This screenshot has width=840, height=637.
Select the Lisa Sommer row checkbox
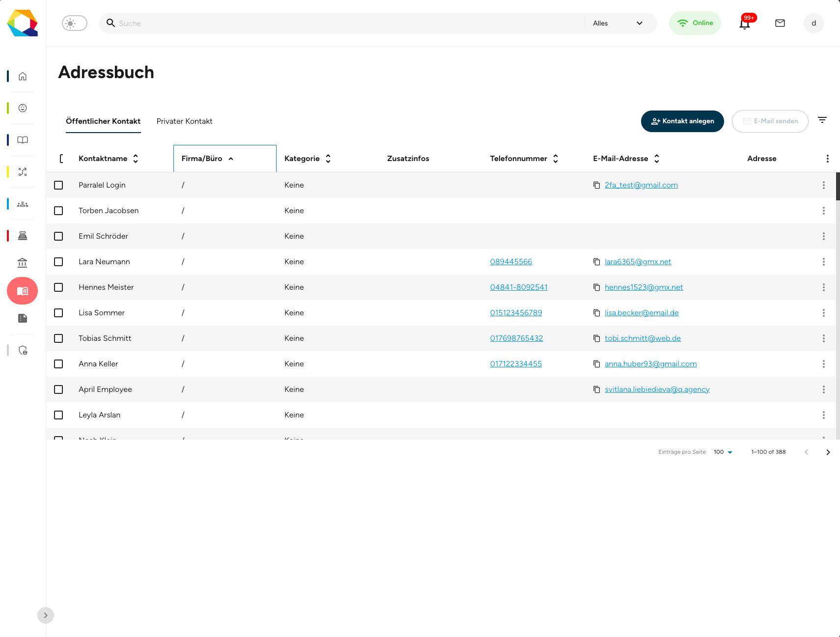58,313
